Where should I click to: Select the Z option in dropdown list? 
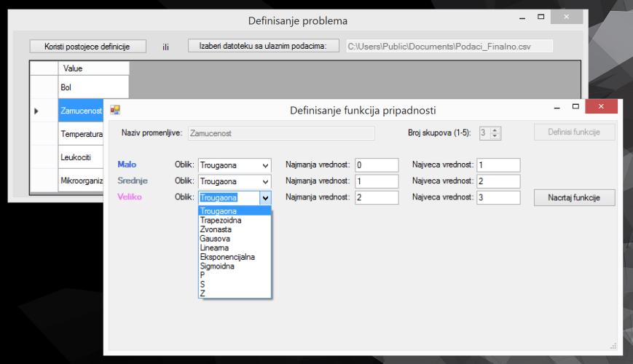click(235, 293)
